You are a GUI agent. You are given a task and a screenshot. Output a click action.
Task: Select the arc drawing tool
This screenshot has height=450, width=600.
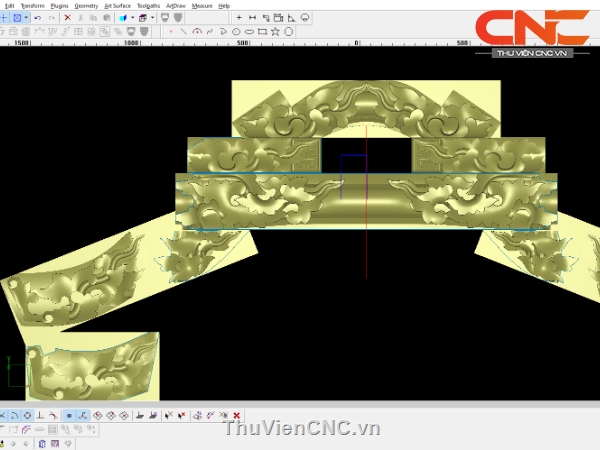click(x=197, y=32)
